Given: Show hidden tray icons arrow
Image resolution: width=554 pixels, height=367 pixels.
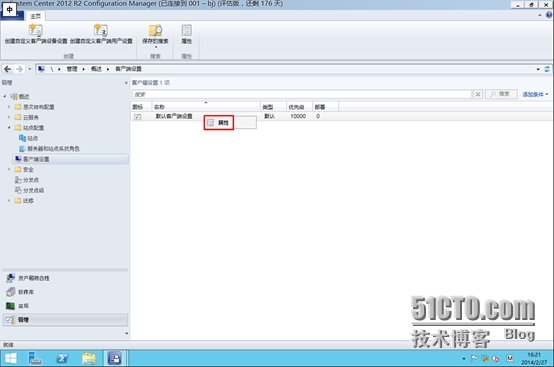Looking at the screenshot, I should click(464, 359).
